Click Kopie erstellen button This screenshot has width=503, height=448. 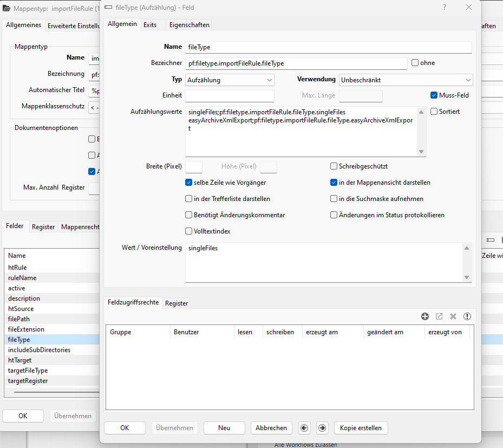pyautogui.click(x=361, y=428)
